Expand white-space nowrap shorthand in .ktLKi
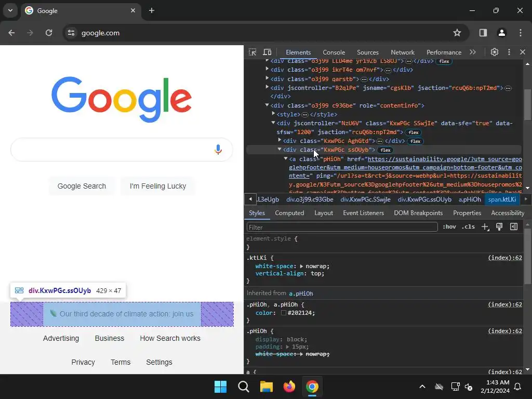Screen dimensions: 532x399 point(301,267)
